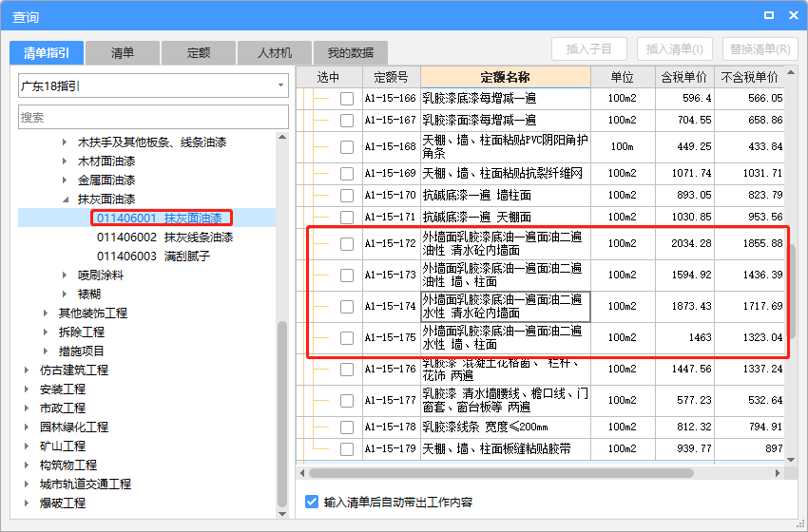Expand 木扶手及其他板条、线条油漆 node

click(x=65, y=142)
